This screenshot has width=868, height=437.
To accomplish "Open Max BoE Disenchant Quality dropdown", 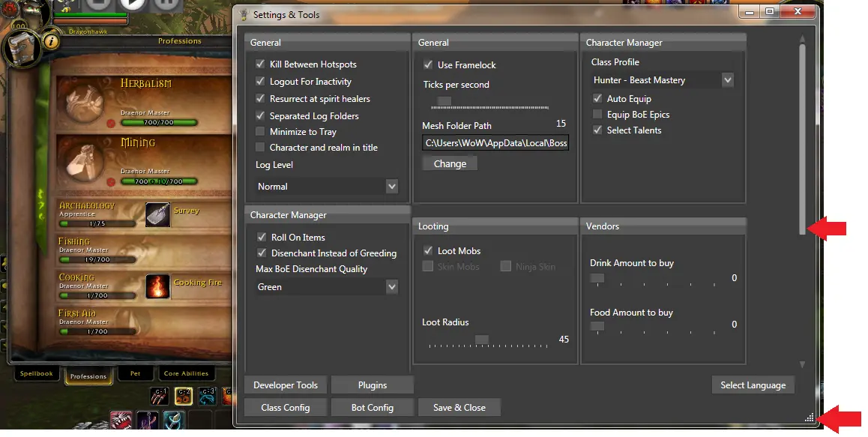I will pos(327,287).
